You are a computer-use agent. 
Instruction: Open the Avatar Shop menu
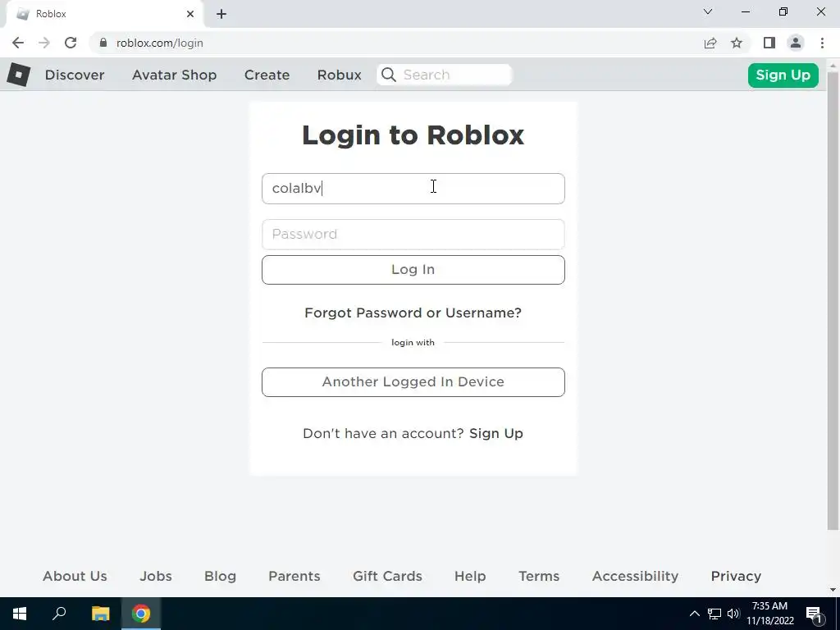[174, 75]
